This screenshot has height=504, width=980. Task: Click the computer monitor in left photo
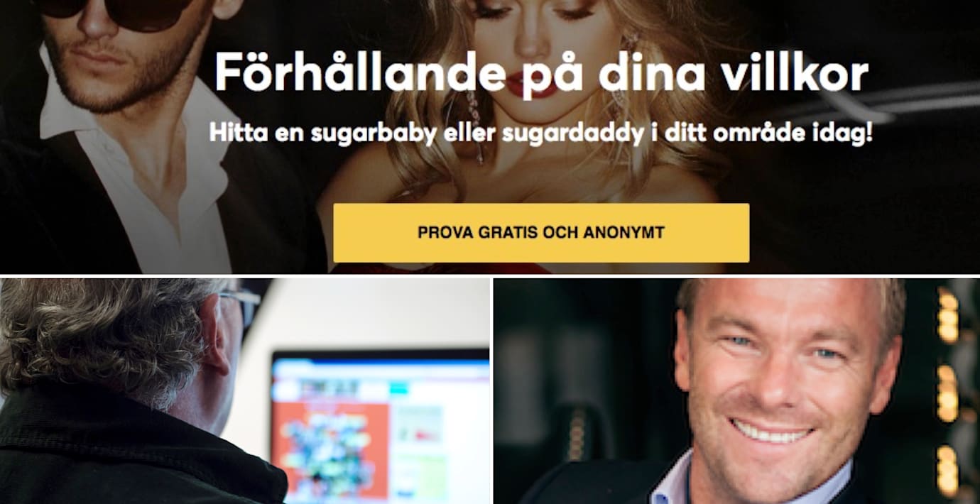379,426
